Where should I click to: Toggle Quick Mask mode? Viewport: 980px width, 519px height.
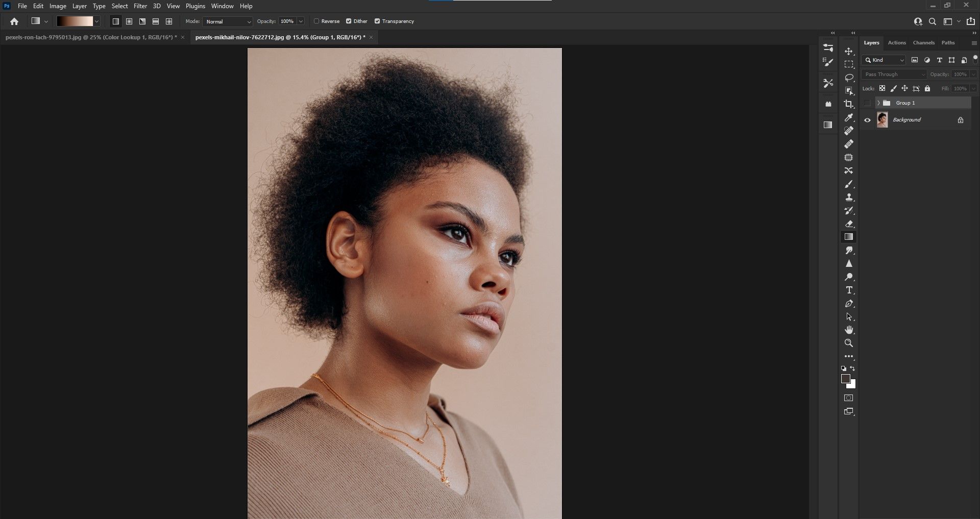coord(849,398)
